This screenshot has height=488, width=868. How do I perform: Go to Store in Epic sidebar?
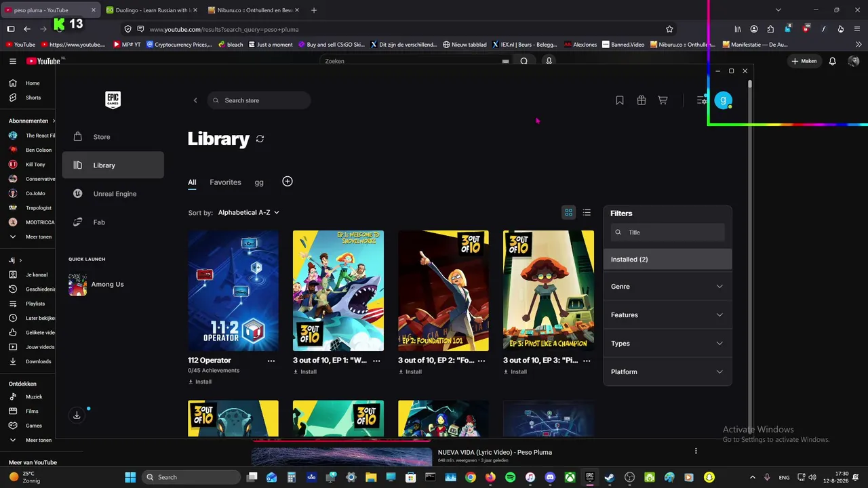click(113, 137)
